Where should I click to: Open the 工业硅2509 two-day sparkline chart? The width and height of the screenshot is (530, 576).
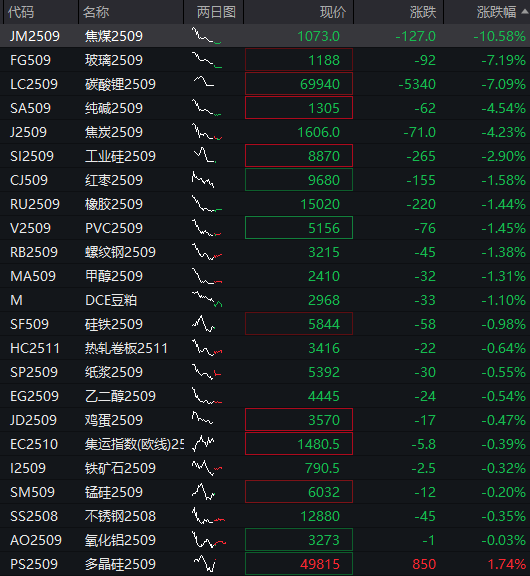coord(205,155)
